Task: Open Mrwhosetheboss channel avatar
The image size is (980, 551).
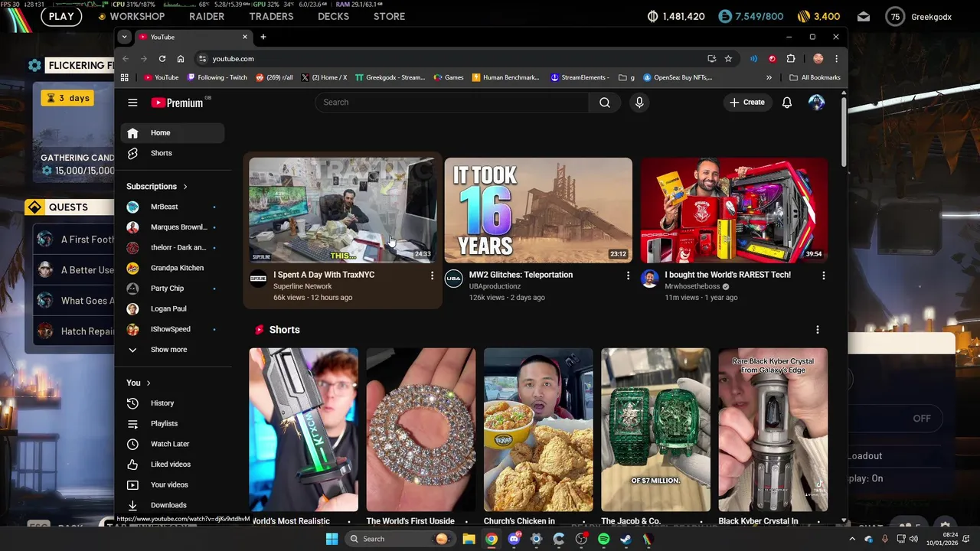Action: (650, 279)
